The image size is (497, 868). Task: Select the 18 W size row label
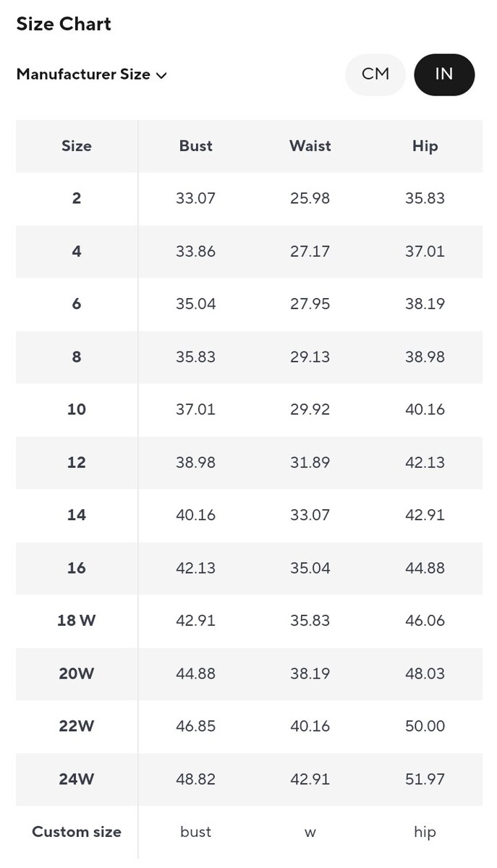coord(77,621)
